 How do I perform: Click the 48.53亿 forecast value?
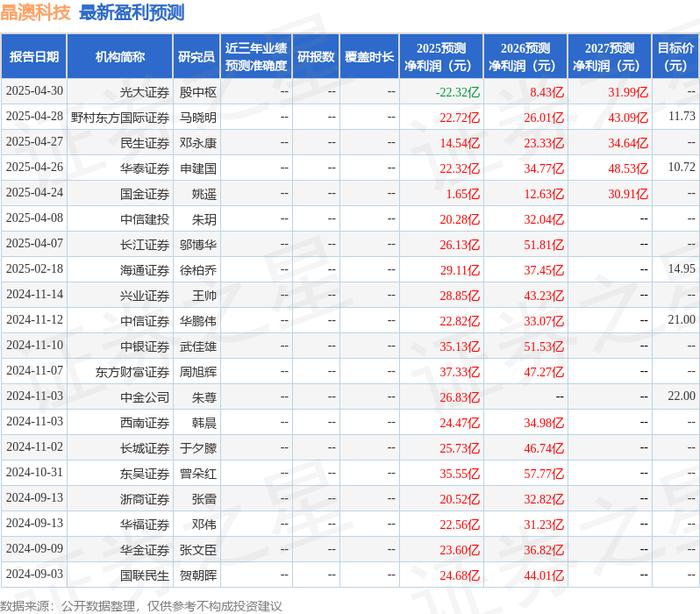628,169
